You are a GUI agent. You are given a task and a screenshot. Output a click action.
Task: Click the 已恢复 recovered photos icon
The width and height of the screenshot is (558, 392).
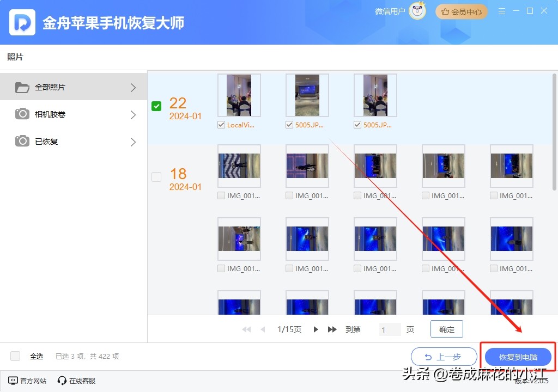[21, 141]
